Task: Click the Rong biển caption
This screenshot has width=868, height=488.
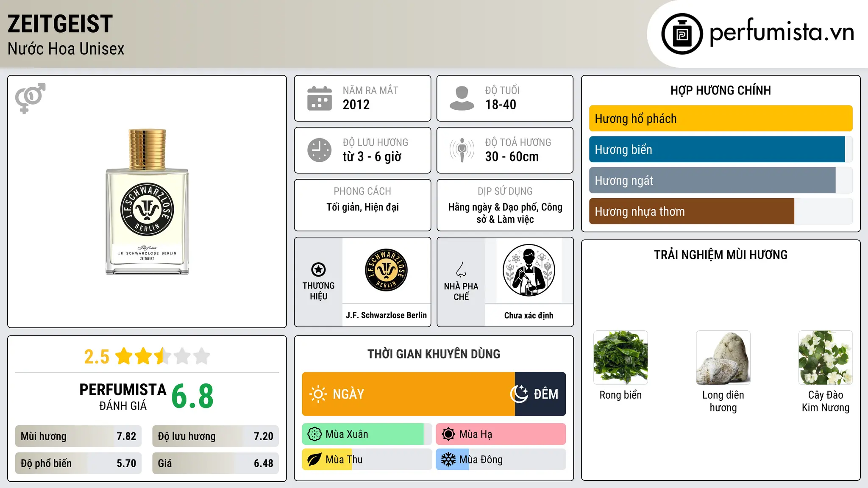Action: (x=620, y=395)
